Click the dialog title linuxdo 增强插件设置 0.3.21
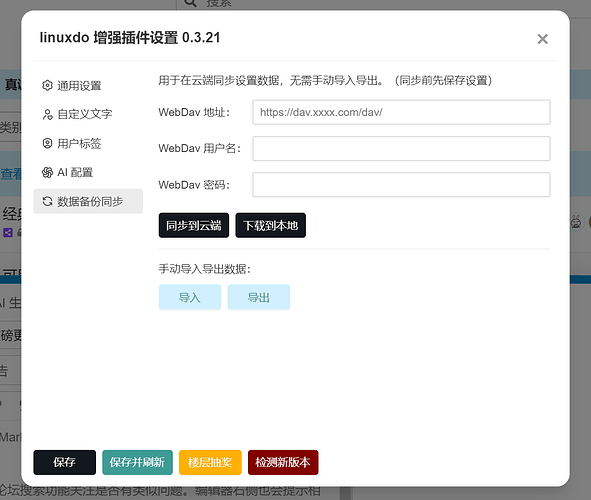The height and width of the screenshot is (500, 591). 130,38
